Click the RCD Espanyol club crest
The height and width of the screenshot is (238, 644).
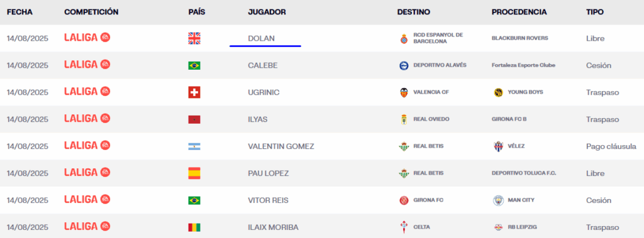tap(404, 38)
